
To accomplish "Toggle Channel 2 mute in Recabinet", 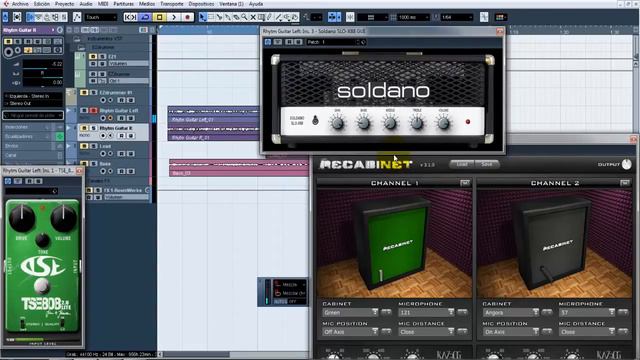I will [x=624, y=183].
